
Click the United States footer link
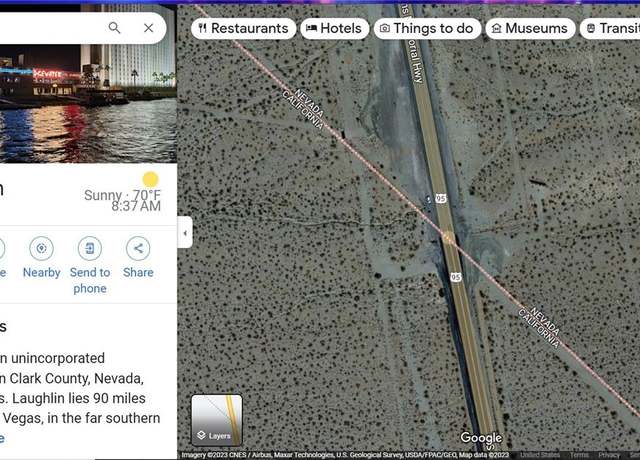(540, 455)
